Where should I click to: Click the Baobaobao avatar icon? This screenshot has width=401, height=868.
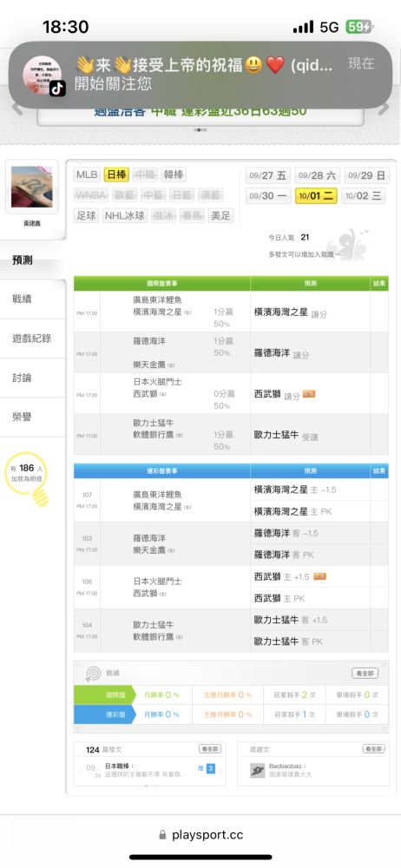[x=257, y=770]
